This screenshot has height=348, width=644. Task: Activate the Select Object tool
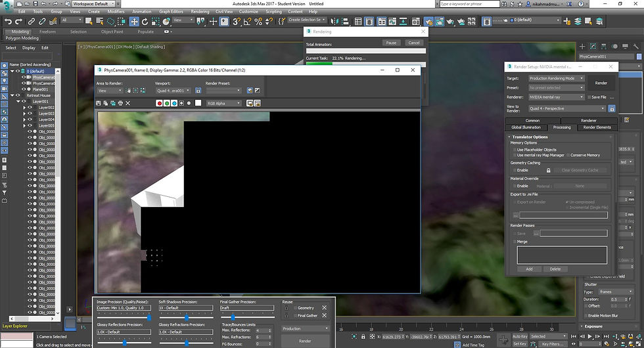89,21
